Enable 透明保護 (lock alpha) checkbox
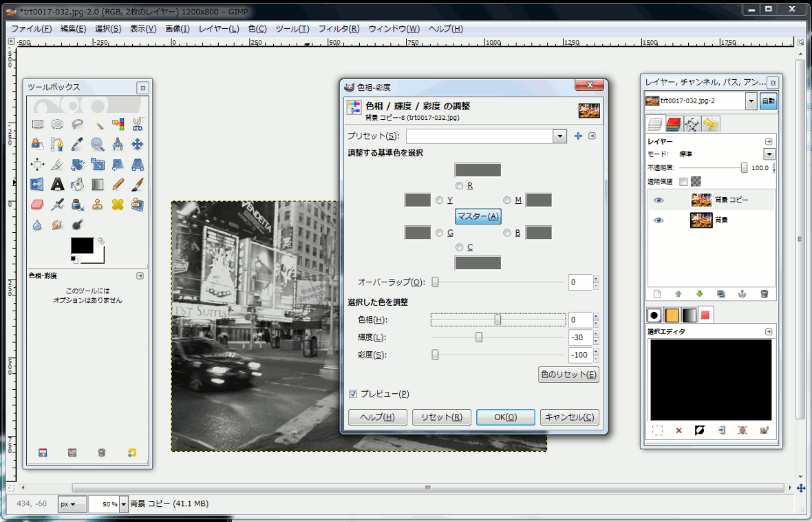This screenshot has height=522, width=812. click(x=684, y=182)
